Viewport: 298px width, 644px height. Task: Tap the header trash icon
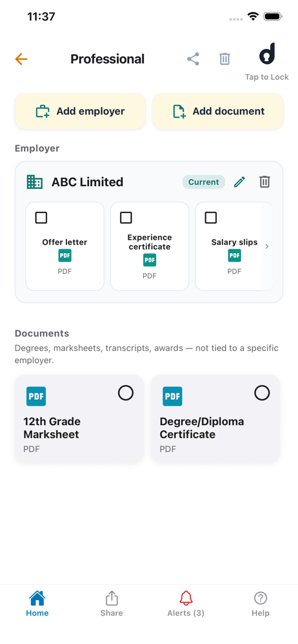[x=224, y=59]
